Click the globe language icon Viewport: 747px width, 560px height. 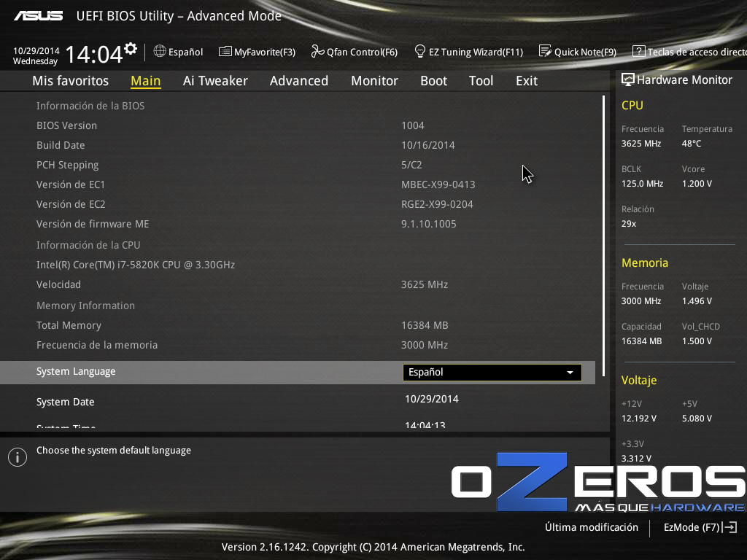coord(160,51)
